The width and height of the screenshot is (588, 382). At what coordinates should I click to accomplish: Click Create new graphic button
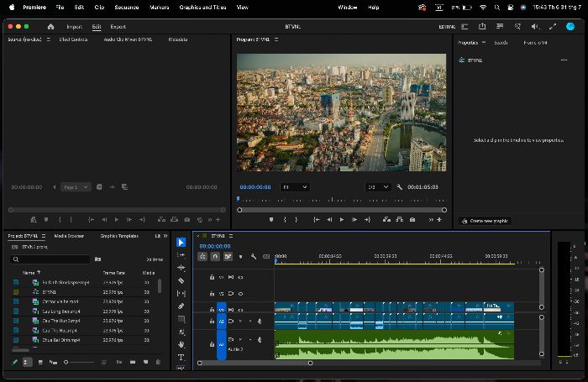[485, 221]
